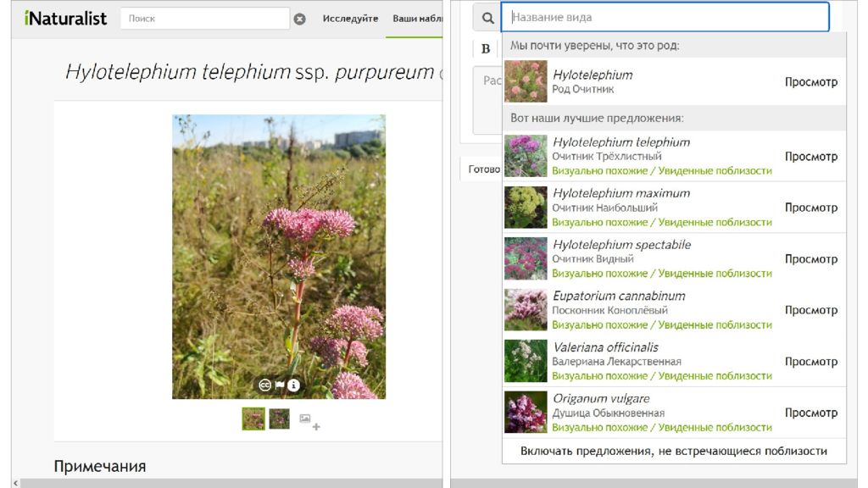The width and height of the screenshot is (868, 488).
Task: Click the Hylotelephium telephium ssp. purpureum title
Action: pos(250,72)
